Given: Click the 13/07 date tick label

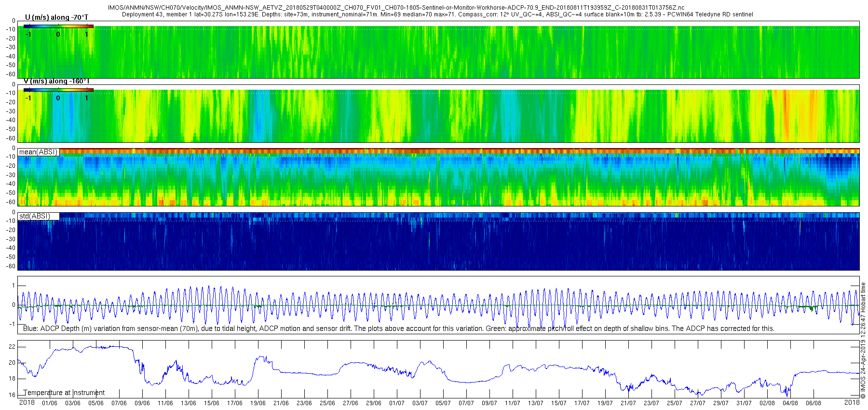Looking at the screenshot, I should [536, 403].
